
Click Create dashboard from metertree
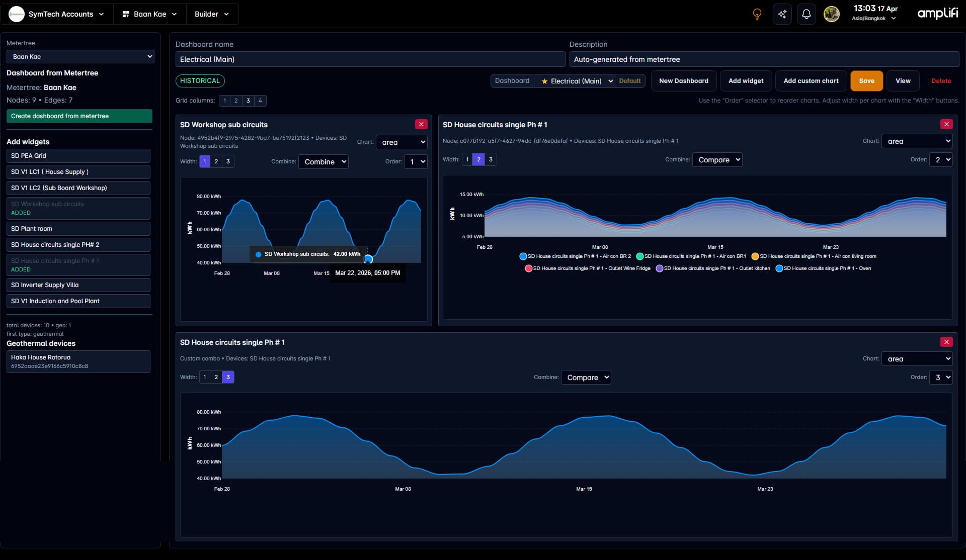tap(79, 116)
